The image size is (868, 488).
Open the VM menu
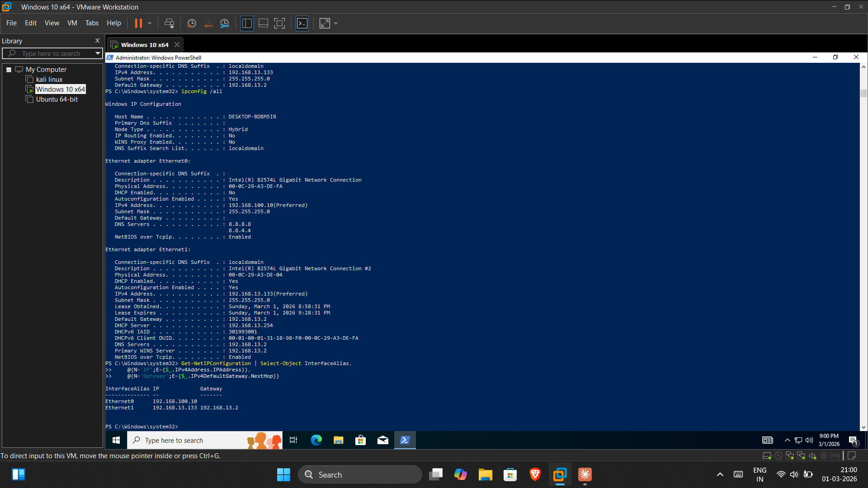click(x=72, y=23)
